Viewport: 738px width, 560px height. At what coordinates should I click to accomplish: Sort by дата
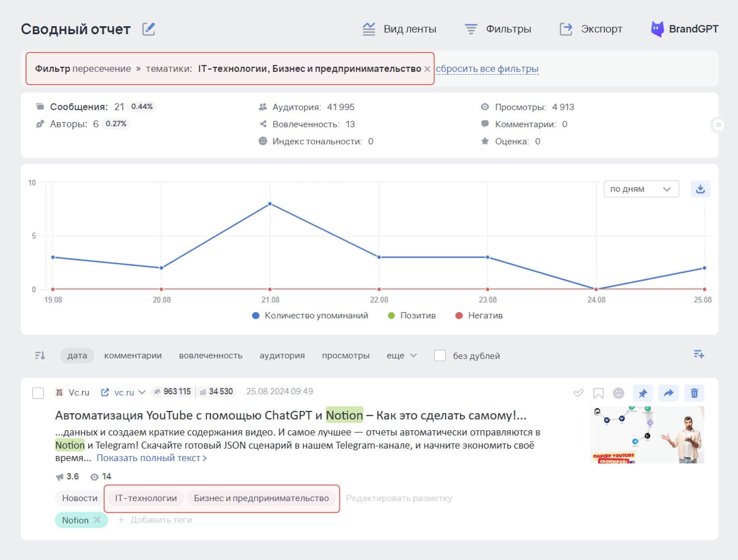pos(77,355)
